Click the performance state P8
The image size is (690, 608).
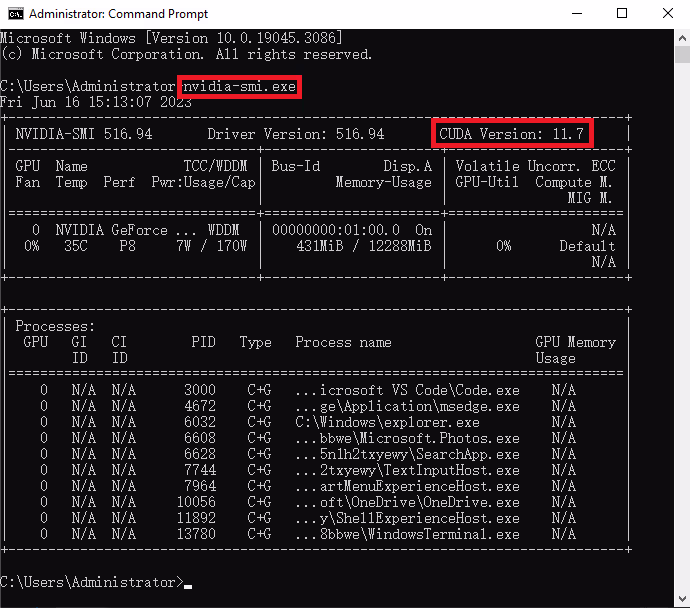[128, 246]
